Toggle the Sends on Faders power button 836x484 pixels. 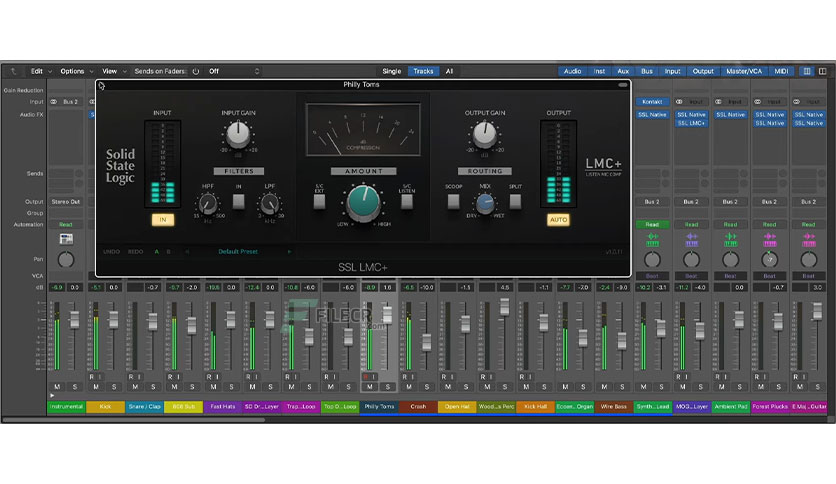coord(196,71)
